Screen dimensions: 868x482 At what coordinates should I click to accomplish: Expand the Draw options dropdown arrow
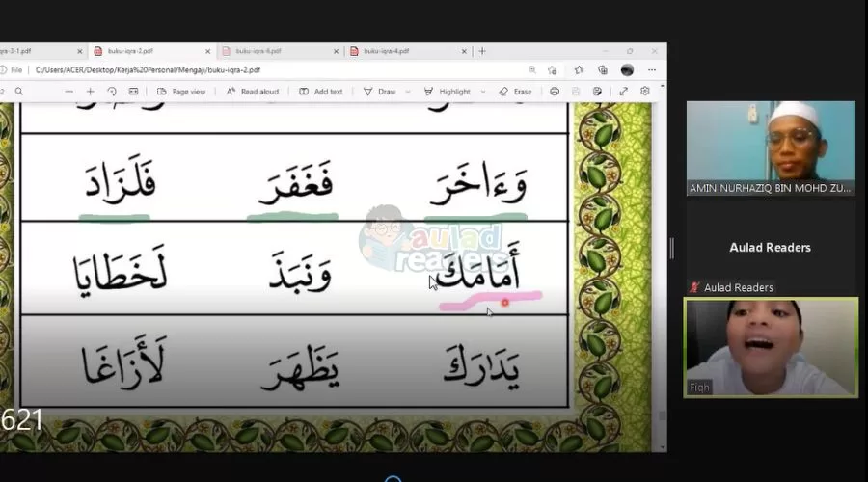[407, 92]
